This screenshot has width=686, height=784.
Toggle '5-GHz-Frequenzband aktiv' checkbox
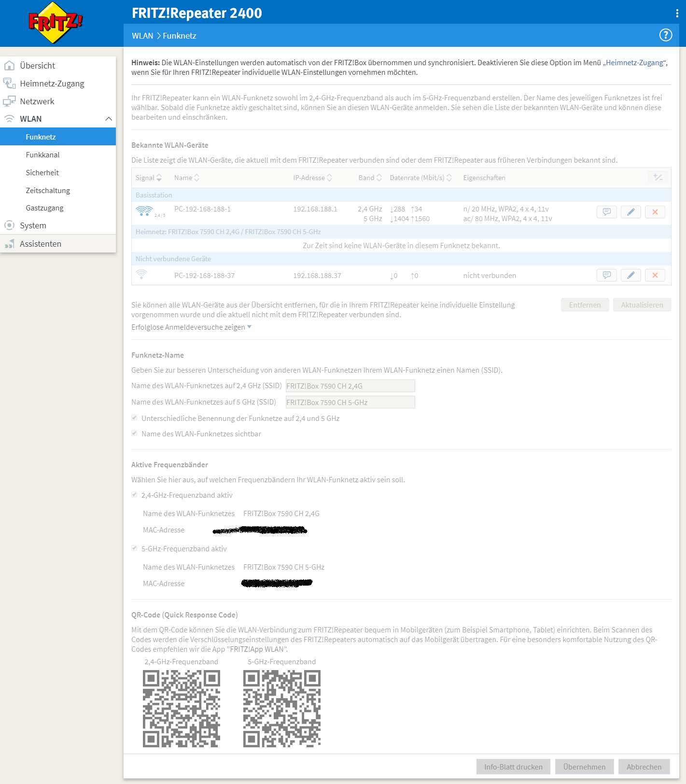[x=134, y=548]
